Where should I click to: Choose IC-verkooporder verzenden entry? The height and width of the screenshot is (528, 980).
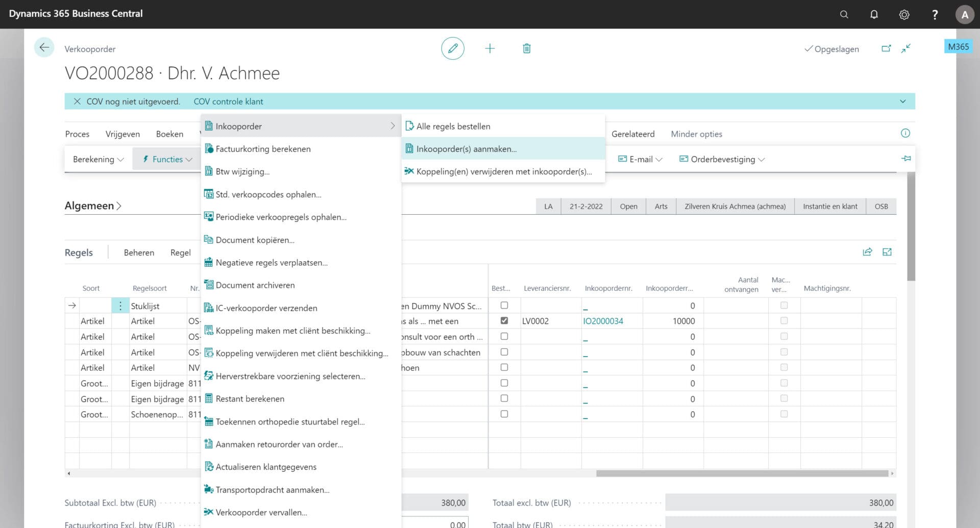pos(301,308)
